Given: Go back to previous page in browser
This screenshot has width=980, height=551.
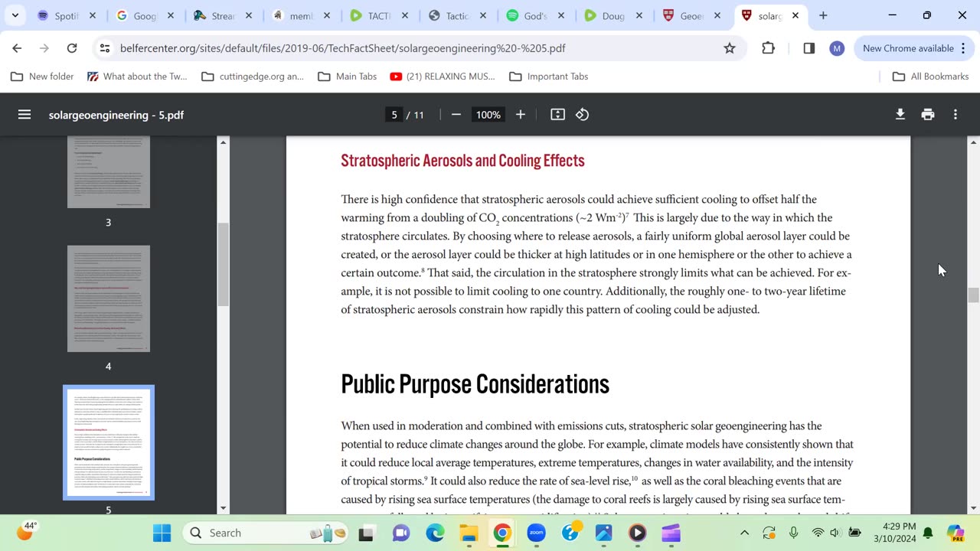Looking at the screenshot, I should point(17,48).
